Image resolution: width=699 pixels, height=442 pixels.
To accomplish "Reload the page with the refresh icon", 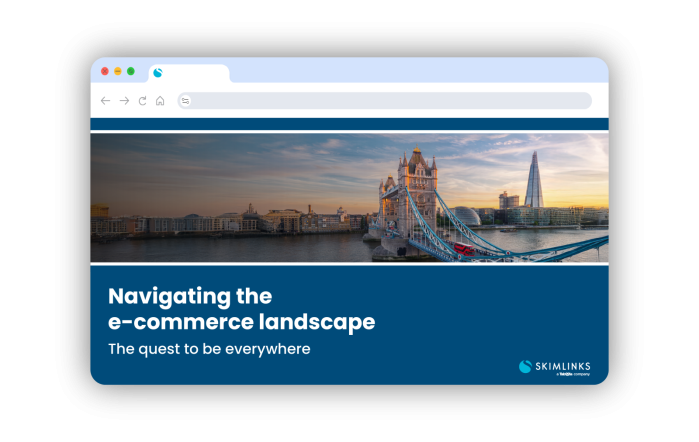I will (x=142, y=101).
